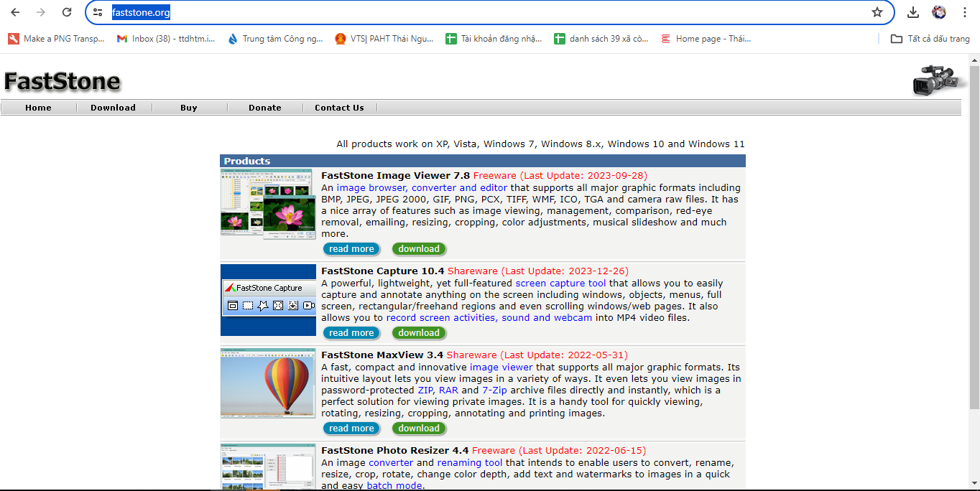Open the RAR link
The height and width of the screenshot is (491, 980).
(449, 391)
